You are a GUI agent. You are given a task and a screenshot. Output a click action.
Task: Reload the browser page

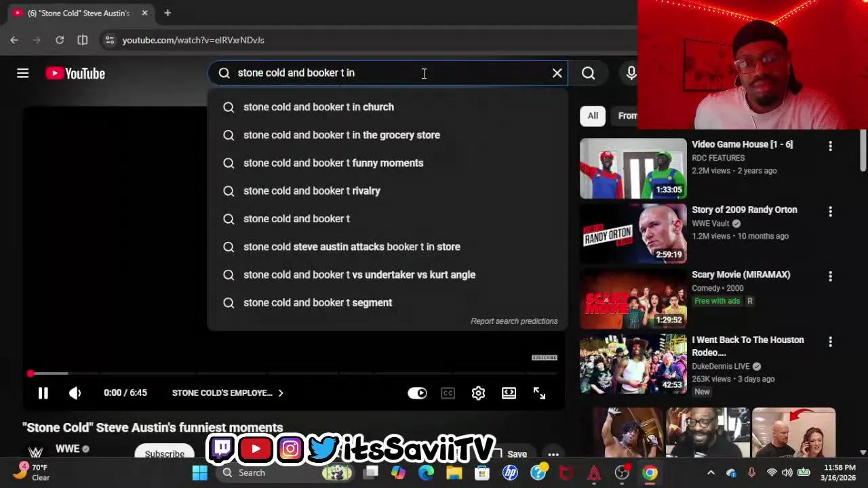60,40
